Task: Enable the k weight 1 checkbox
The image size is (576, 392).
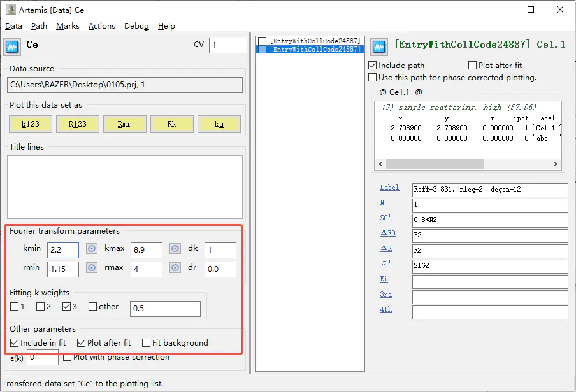Action: tap(15, 307)
